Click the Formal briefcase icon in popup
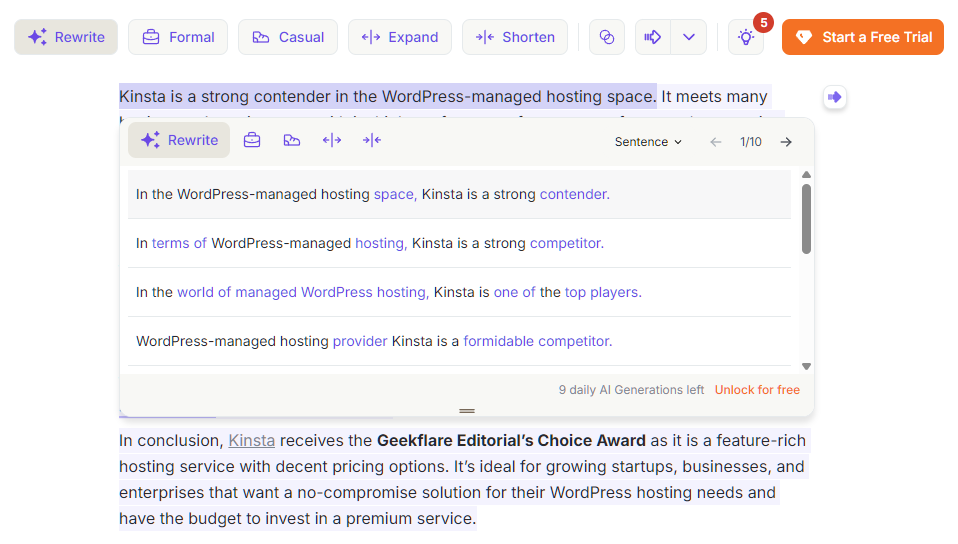The width and height of the screenshot is (958, 544). (x=252, y=140)
